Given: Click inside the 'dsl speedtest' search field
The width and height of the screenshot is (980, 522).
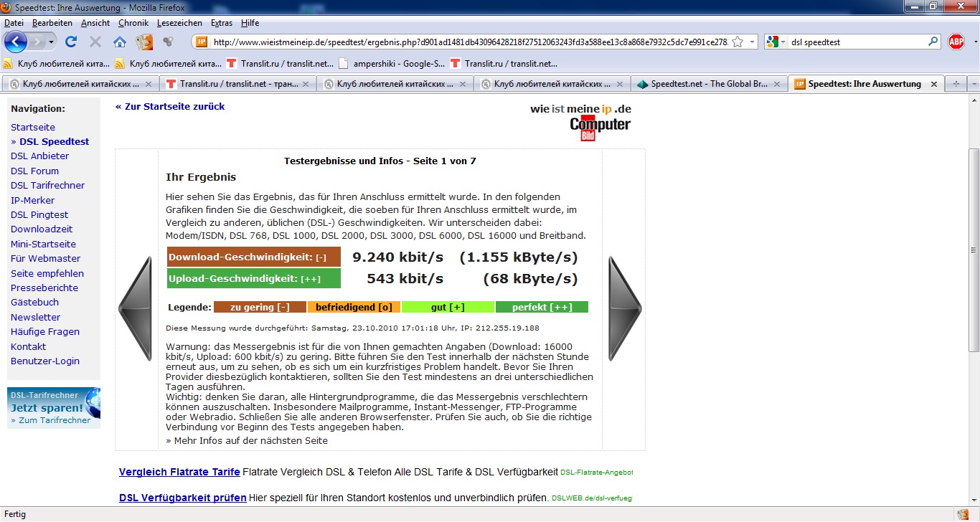Looking at the screenshot, I should pyautogui.click(x=857, y=42).
